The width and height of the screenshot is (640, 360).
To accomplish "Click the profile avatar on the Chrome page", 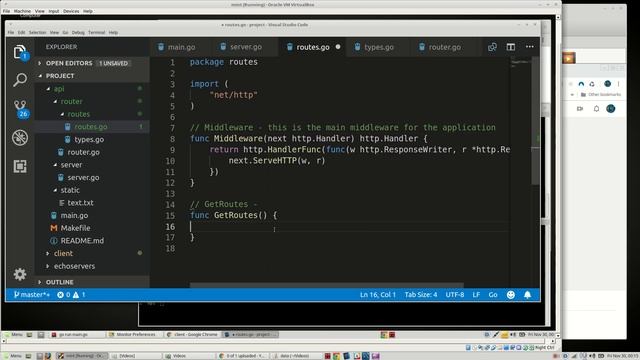I will [x=611, y=109].
